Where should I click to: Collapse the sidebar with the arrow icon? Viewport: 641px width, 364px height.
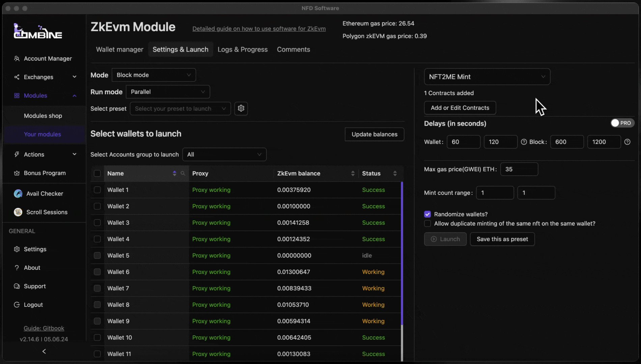point(44,352)
